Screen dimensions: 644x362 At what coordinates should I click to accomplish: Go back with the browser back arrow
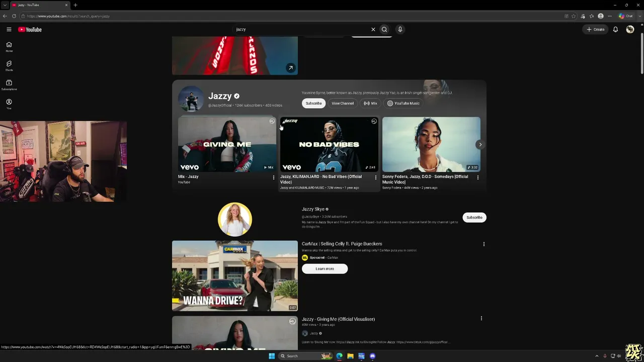point(5,16)
